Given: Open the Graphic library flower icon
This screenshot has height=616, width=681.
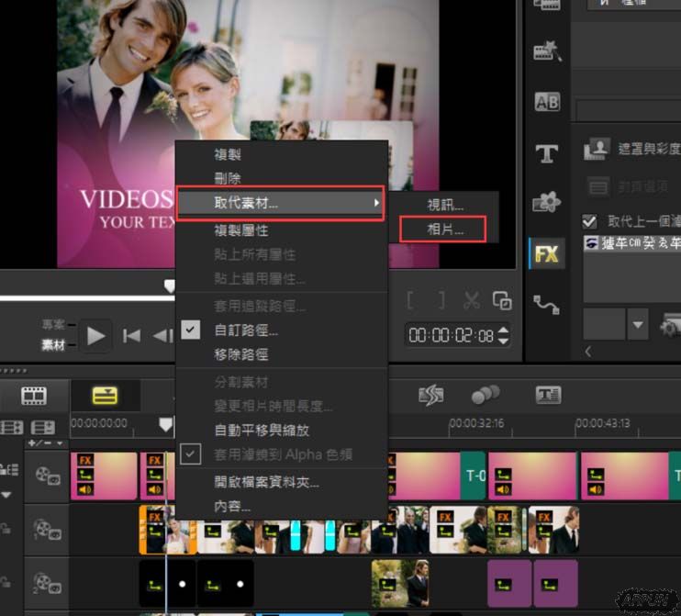Looking at the screenshot, I should 547,203.
